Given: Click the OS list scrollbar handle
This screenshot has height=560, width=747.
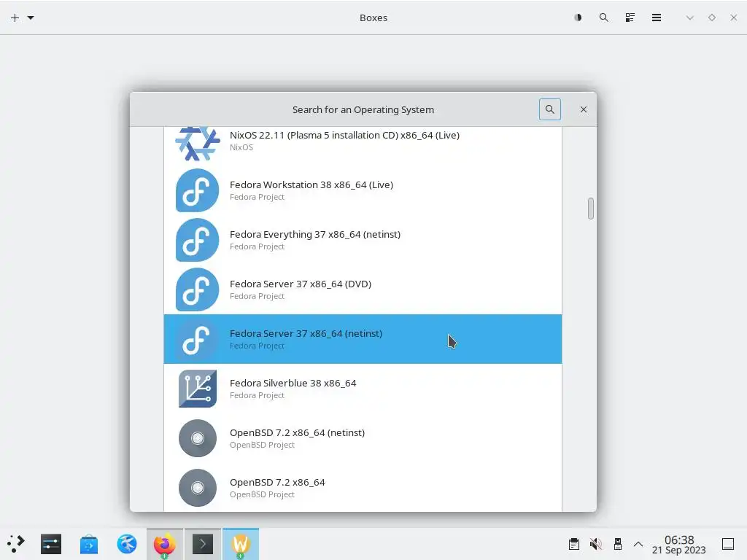Looking at the screenshot, I should [591, 209].
